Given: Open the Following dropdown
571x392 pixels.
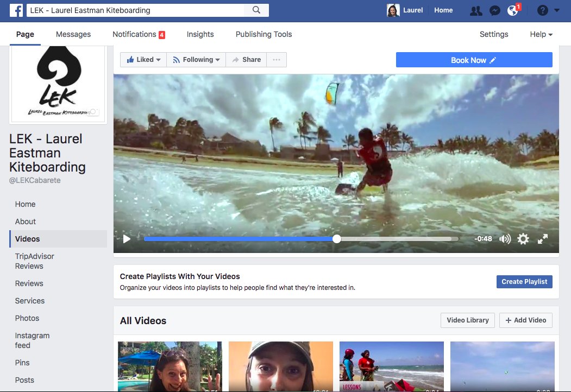Looking at the screenshot, I should pyautogui.click(x=196, y=60).
